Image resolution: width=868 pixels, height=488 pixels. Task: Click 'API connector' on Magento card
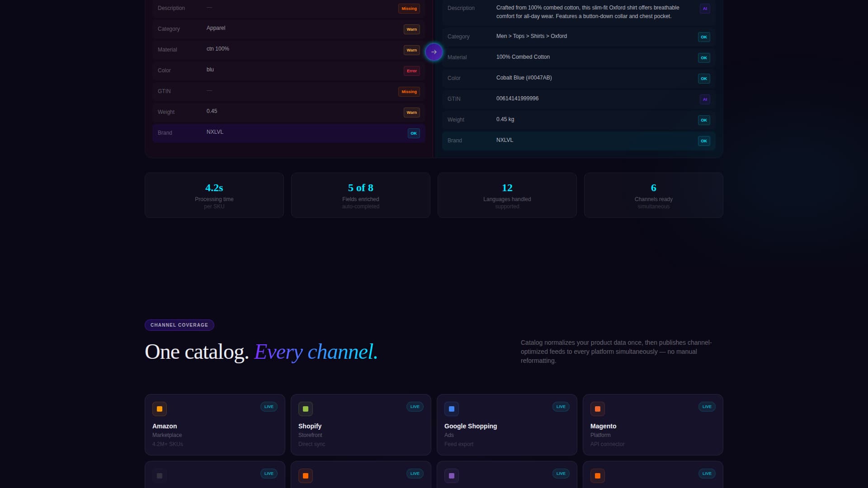coord(607,444)
